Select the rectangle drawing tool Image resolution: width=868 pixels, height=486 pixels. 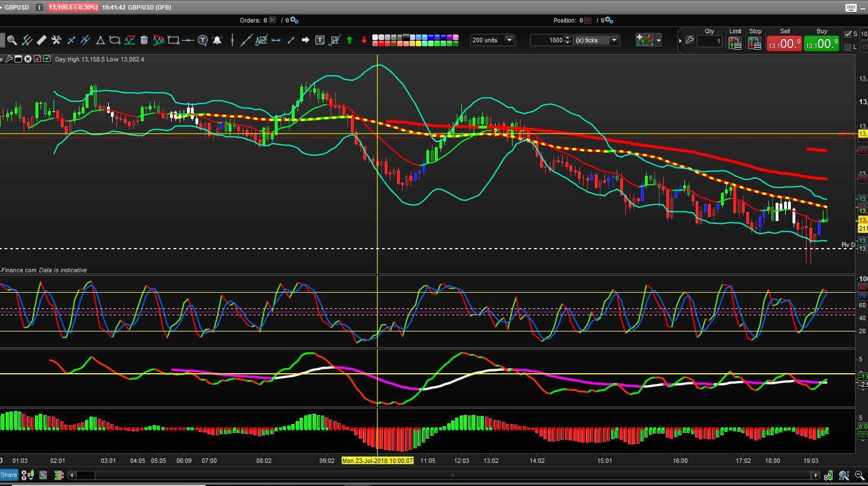[173, 40]
